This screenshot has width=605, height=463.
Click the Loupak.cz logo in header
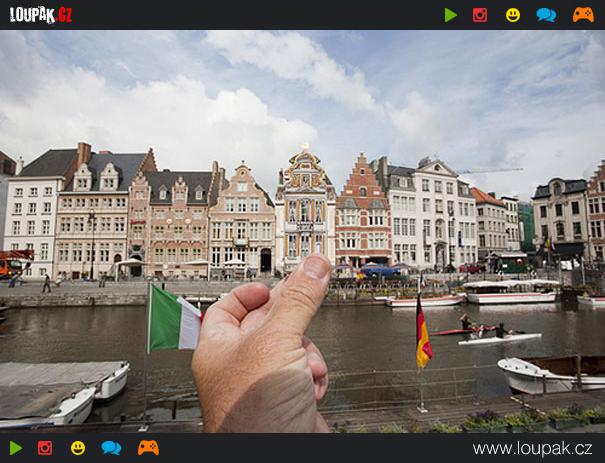tap(41, 14)
